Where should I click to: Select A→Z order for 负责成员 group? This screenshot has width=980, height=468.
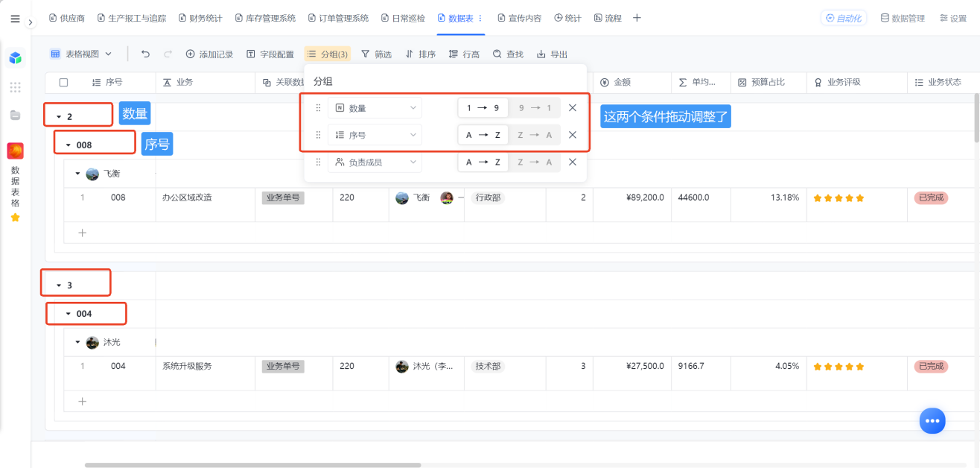tap(483, 162)
